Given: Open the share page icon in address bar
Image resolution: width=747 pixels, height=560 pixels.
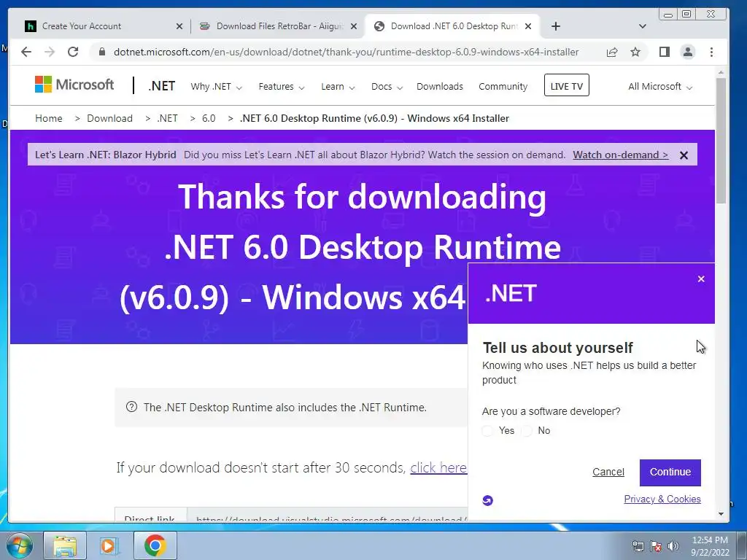Looking at the screenshot, I should (612, 52).
